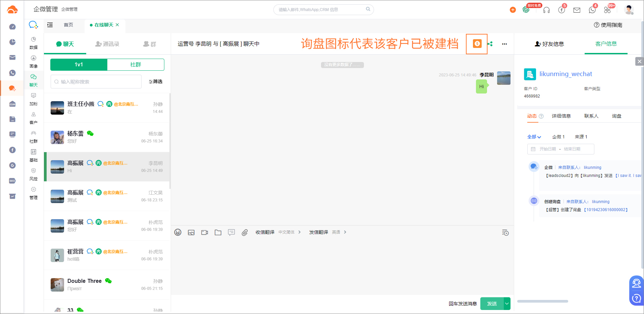The height and width of the screenshot is (314, 644).
Task: Open the emoji picker in message toolbar
Action: pos(178,232)
